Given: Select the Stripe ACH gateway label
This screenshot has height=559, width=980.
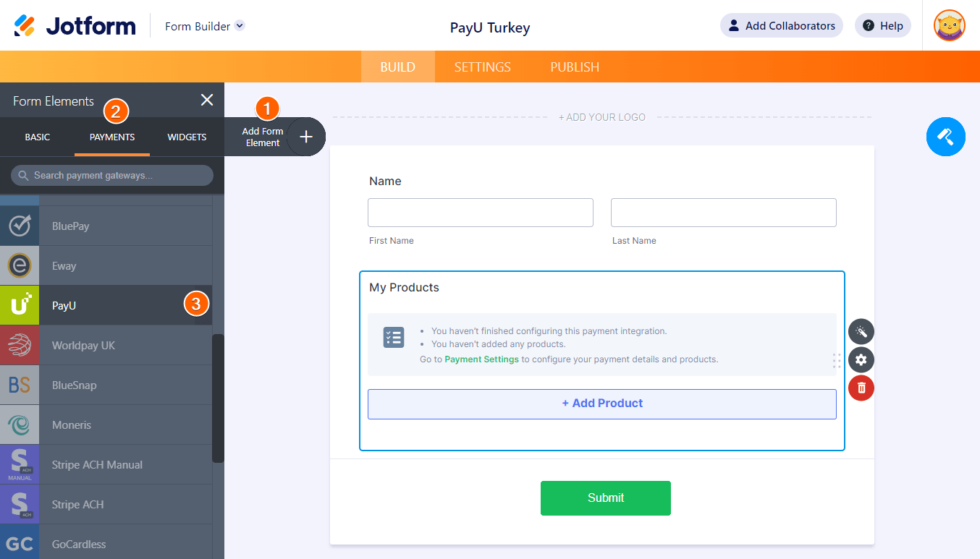Looking at the screenshot, I should (78, 505).
